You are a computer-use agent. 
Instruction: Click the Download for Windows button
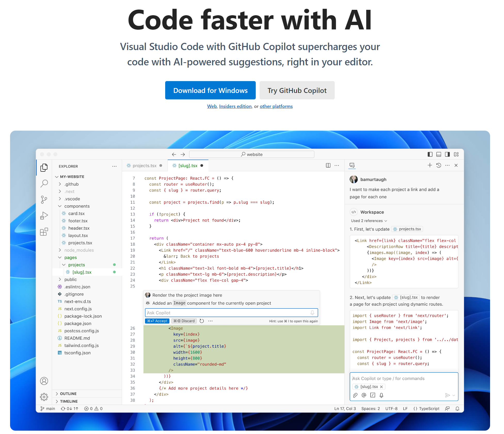point(210,90)
